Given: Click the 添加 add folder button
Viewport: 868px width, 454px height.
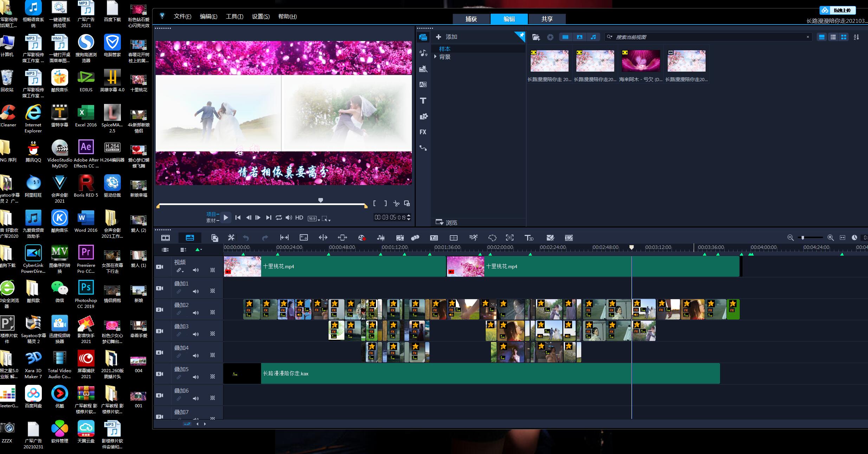Looking at the screenshot, I should pos(446,37).
